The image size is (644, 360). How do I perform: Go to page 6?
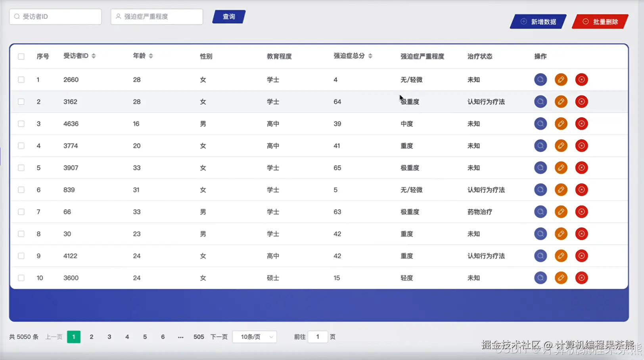point(163,337)
